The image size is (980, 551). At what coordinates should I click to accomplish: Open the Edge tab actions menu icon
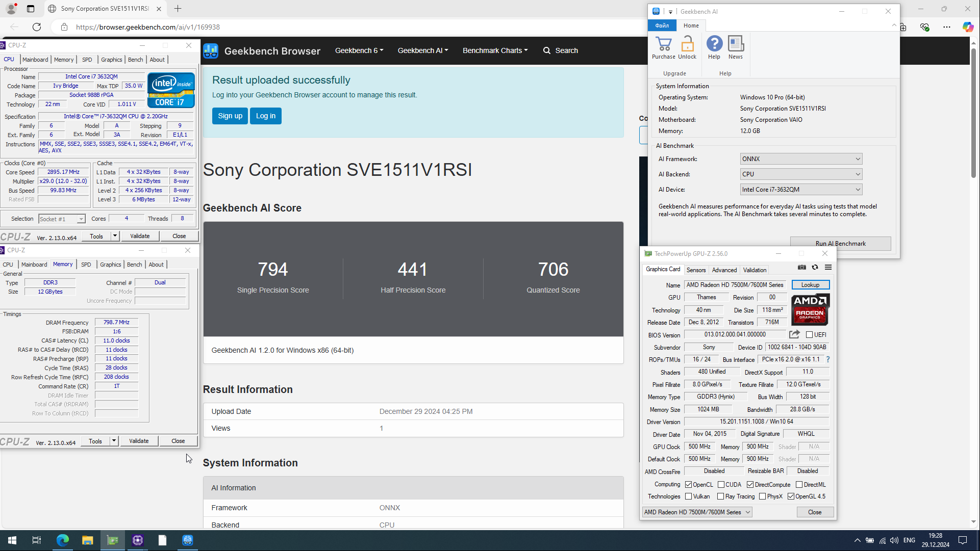[31, 9]
